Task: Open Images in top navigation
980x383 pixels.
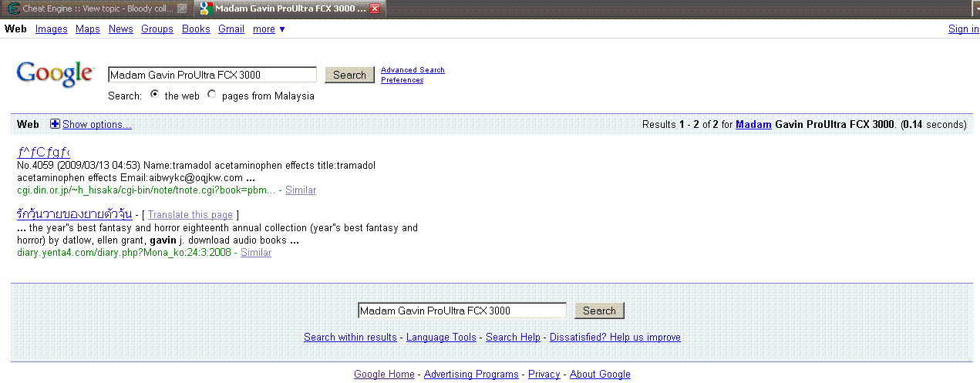Action: (52, 29)
